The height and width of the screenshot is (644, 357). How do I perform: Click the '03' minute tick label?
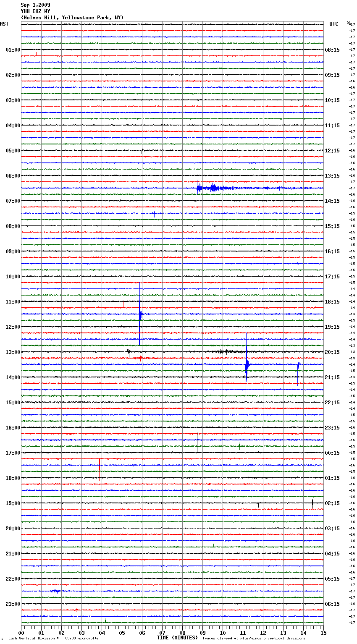point(82,633)
